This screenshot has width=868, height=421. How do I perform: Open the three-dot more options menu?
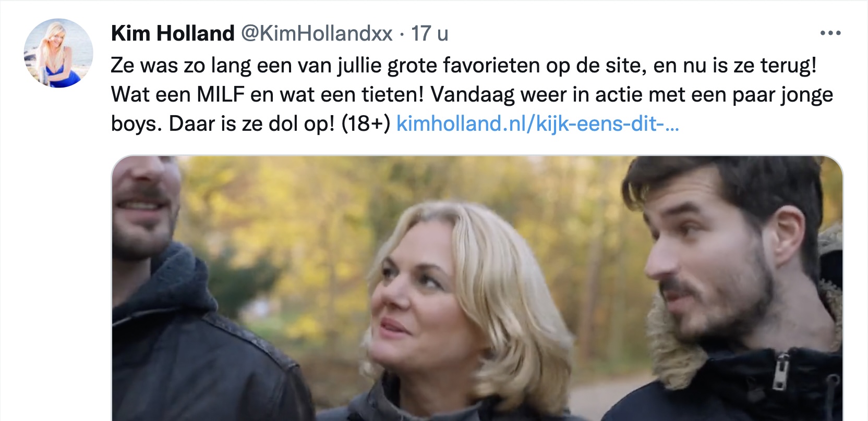pyautogui.click(x=830, y=33)
